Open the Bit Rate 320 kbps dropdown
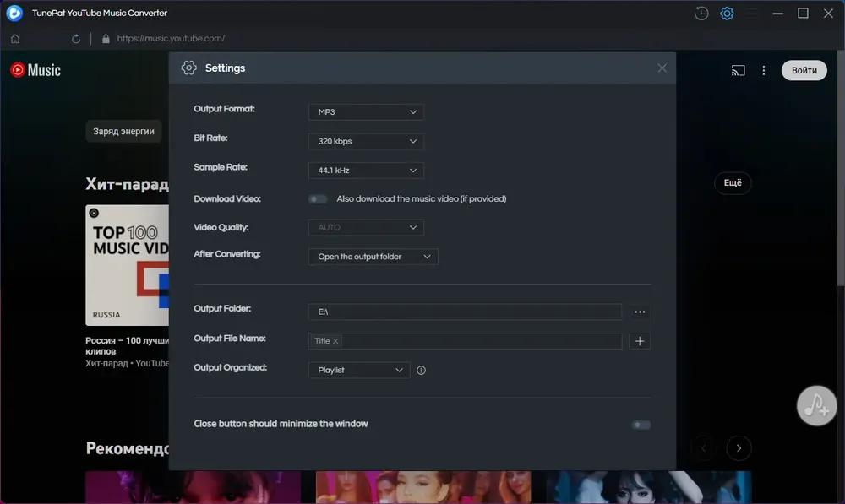The image size is (845, 504). pyautogui.click(x=366, y=141)
